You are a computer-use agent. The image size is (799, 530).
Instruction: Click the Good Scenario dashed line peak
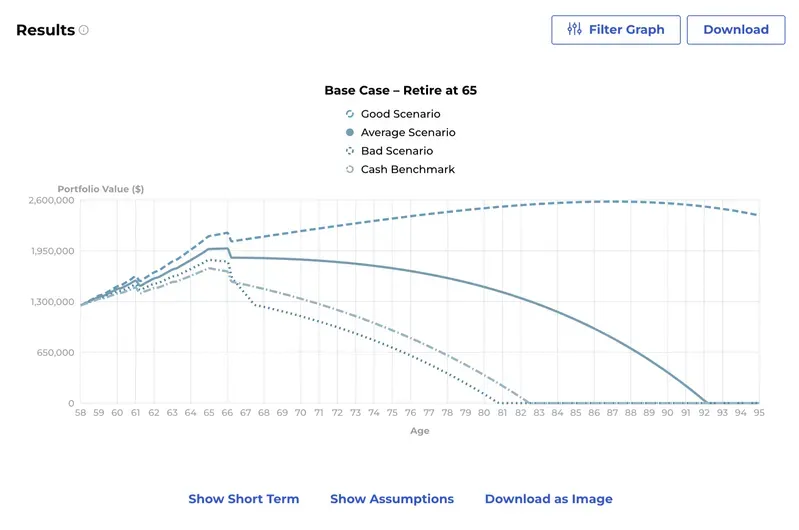(611, 201)
